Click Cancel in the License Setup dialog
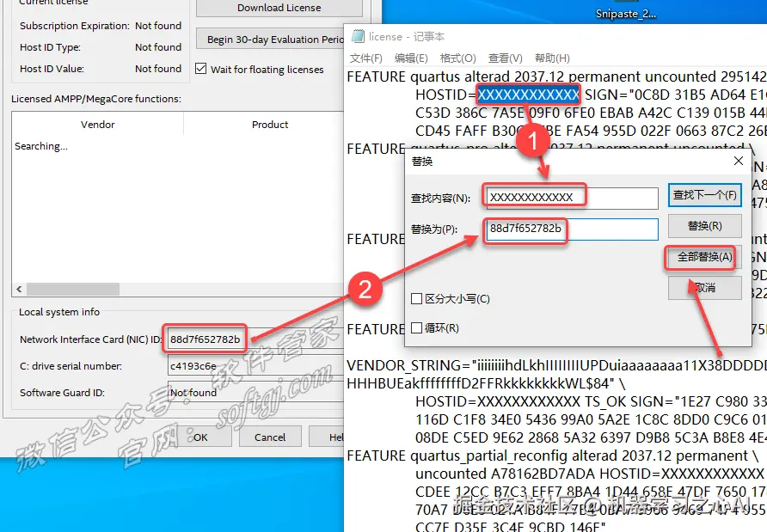The image size is (767, 532). pyautogui.click(x=270, y=437)
